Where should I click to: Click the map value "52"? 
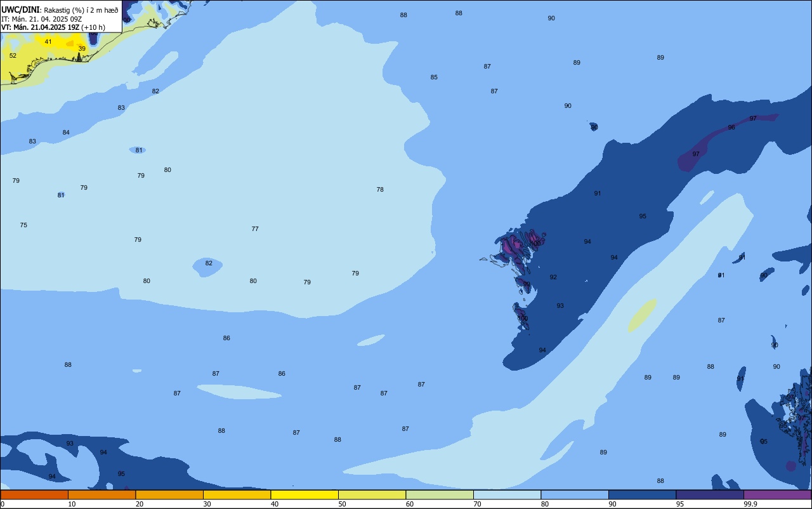click(13, 56)
